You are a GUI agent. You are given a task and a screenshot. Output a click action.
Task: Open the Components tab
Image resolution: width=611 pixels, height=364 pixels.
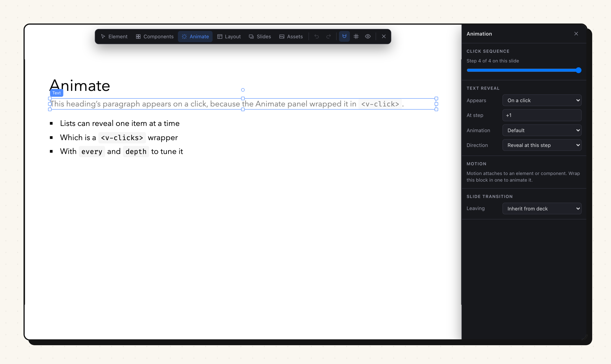[x=155, y=37]
